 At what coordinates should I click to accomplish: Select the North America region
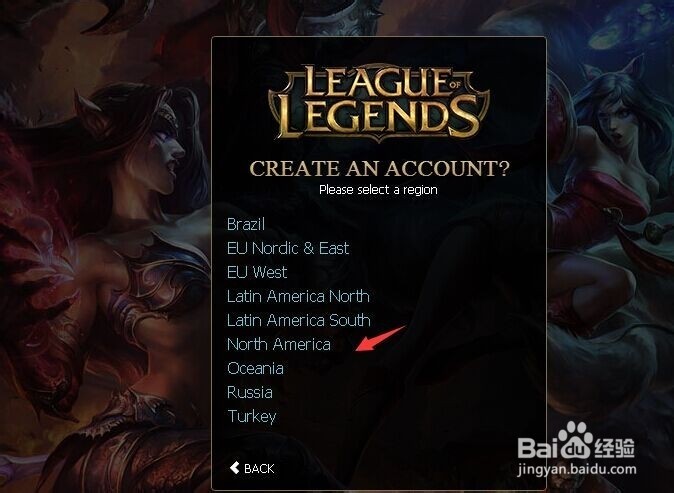pos(279,345)
